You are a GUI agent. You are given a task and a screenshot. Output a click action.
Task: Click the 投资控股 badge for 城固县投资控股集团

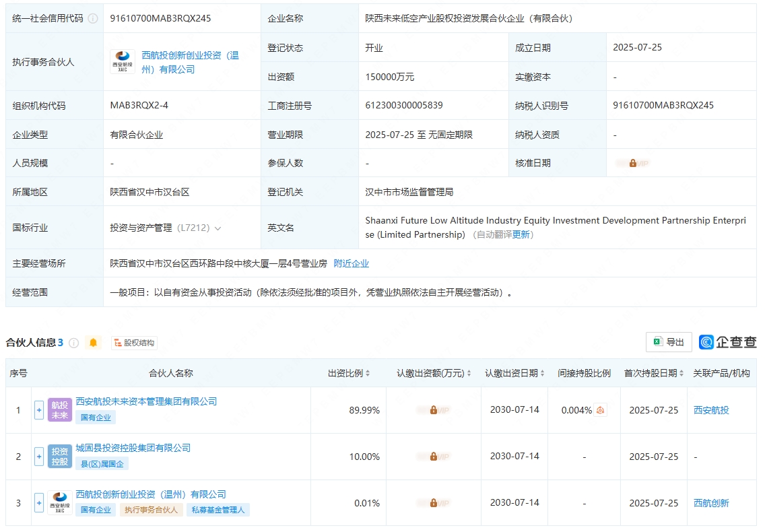tap(60, 457)
